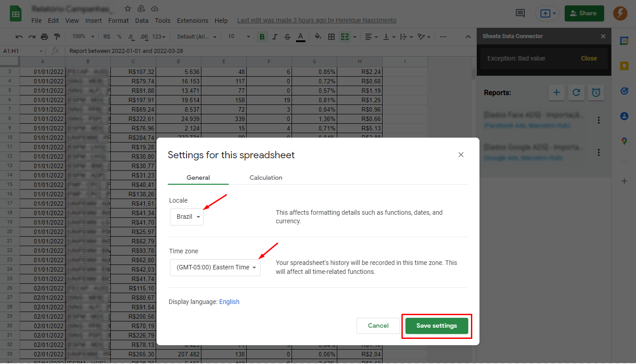Follow the English display language link
This screenshot has width=636, height=364.
pos(229,302)
